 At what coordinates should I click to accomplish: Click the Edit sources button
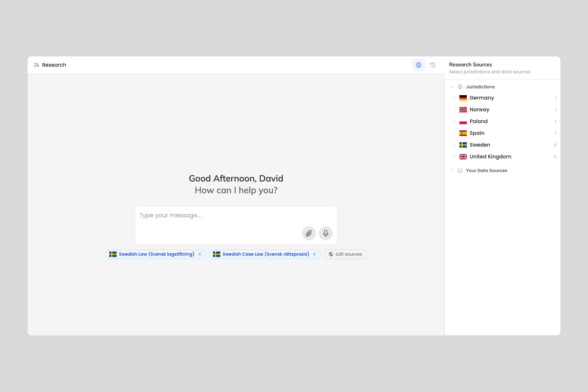(345, 254)
